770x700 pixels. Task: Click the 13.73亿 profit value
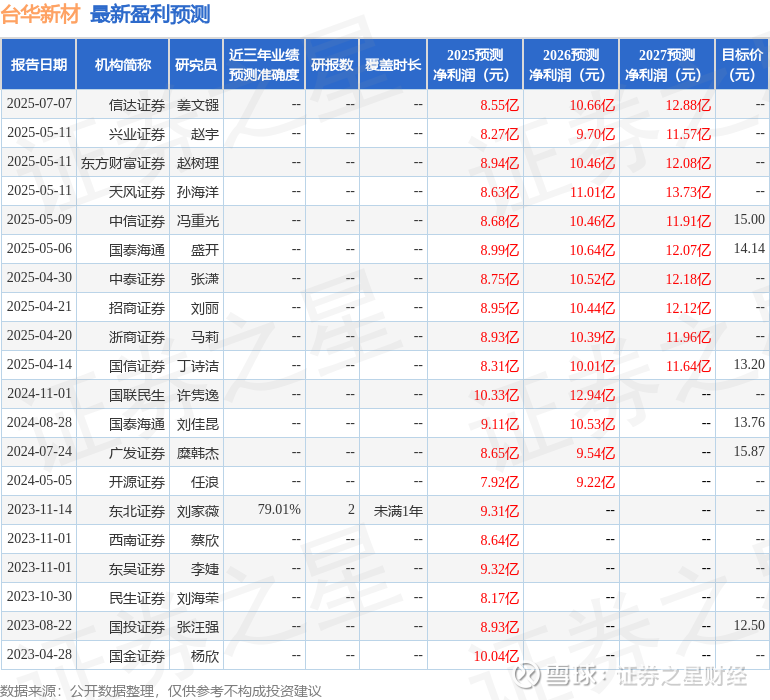tap(688, 192)
